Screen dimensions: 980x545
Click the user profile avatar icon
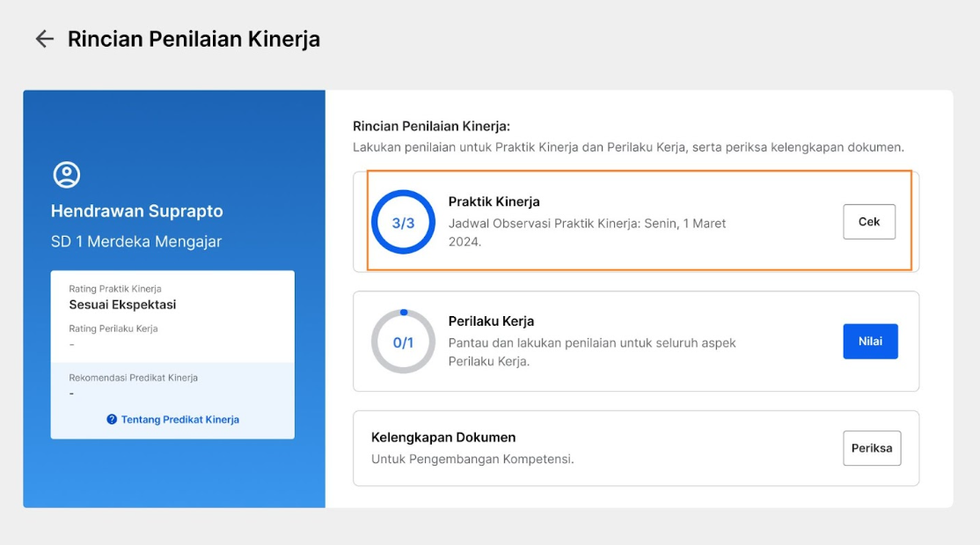[66, 174]
